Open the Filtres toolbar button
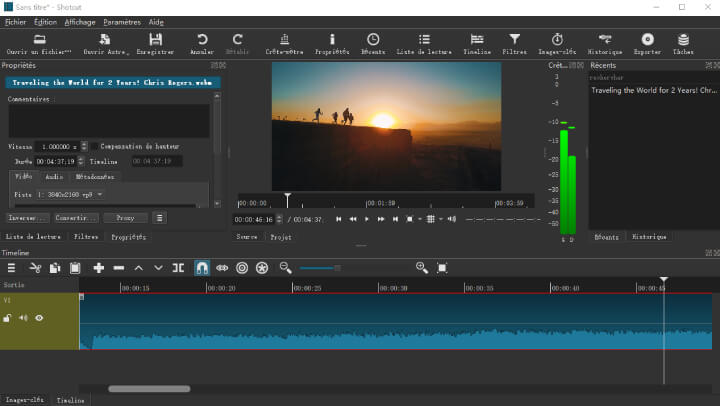The width and height of the screenshot is (720, 406). 514,43
